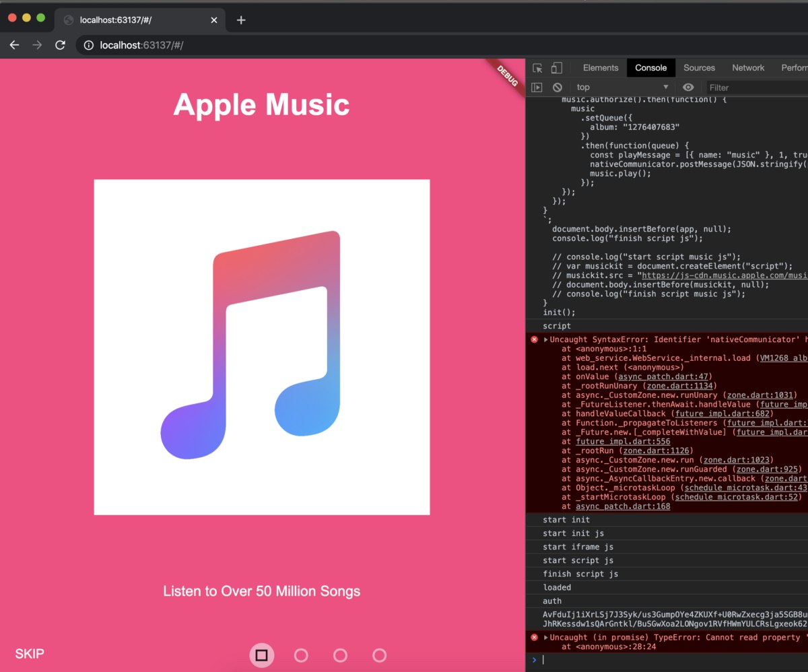Viewport: 808px width, 672px height.
Task: Activate DevTools inspect element picker
Action: [537, 68]
